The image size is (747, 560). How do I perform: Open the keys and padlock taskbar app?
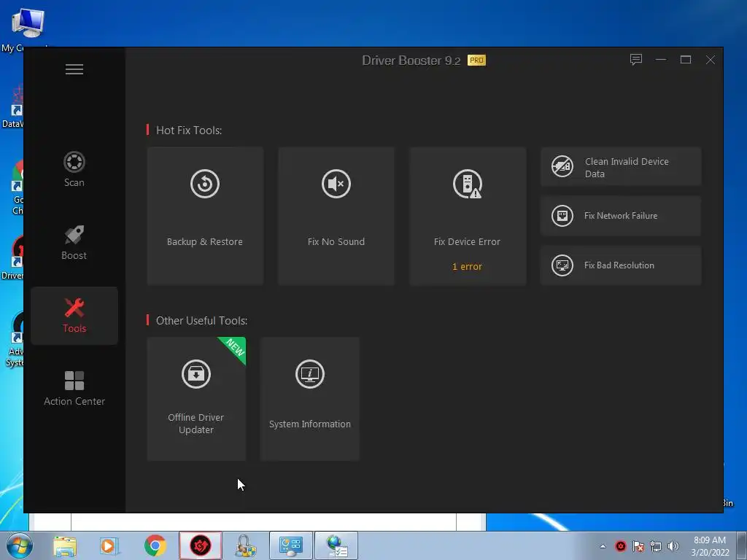click(246, 545)
